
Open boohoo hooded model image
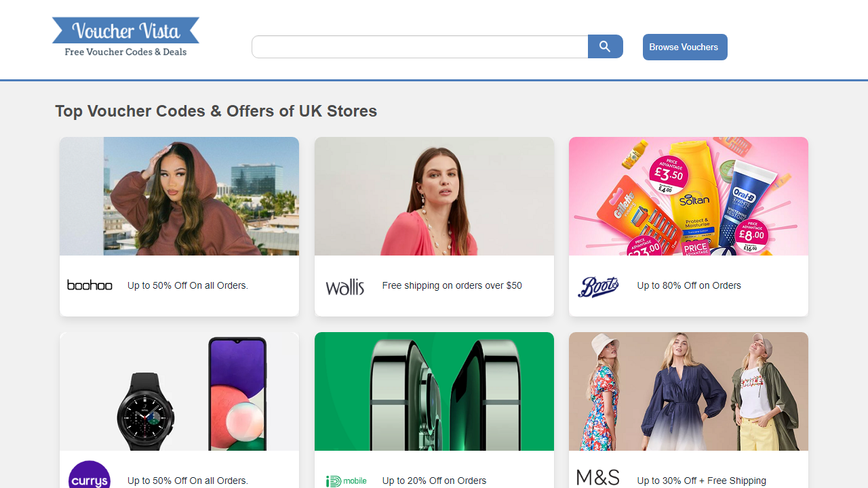(179, 196)
